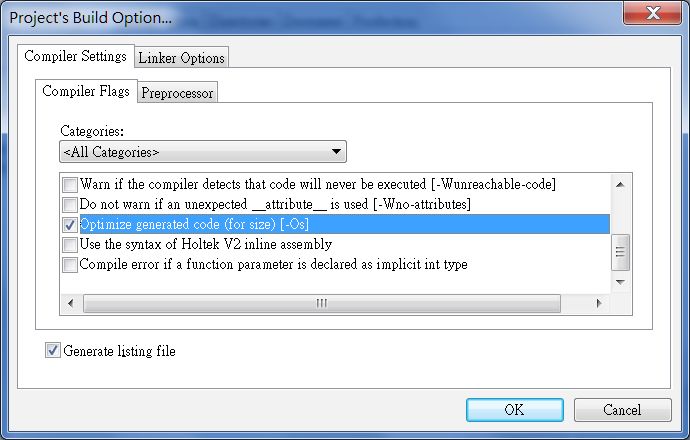
Task: Click the dropdown arrow beside All Categories
Action: tap(336, 152)
